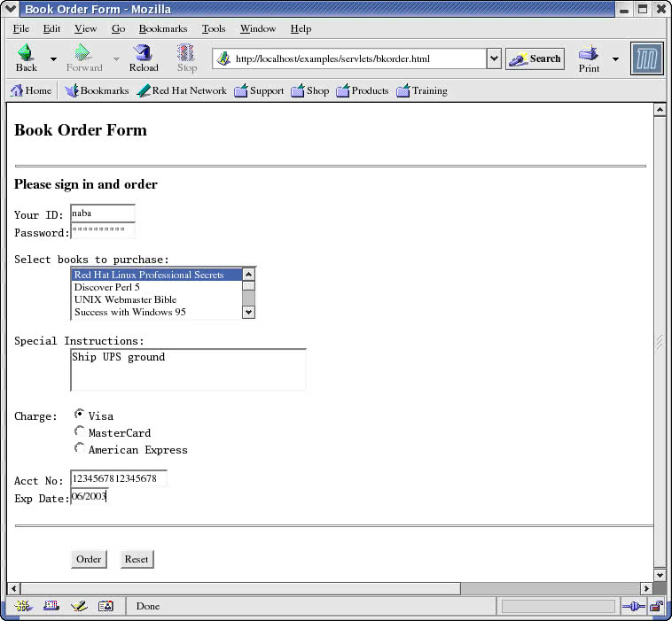
Task: Select Red Hat Linux Professional Secrets book
Action: coord(156,275)
